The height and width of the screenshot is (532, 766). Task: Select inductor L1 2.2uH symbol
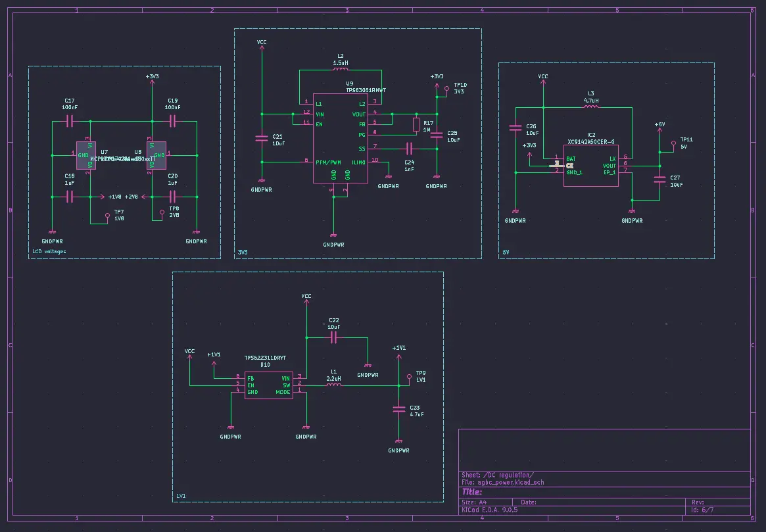point(333,385)
